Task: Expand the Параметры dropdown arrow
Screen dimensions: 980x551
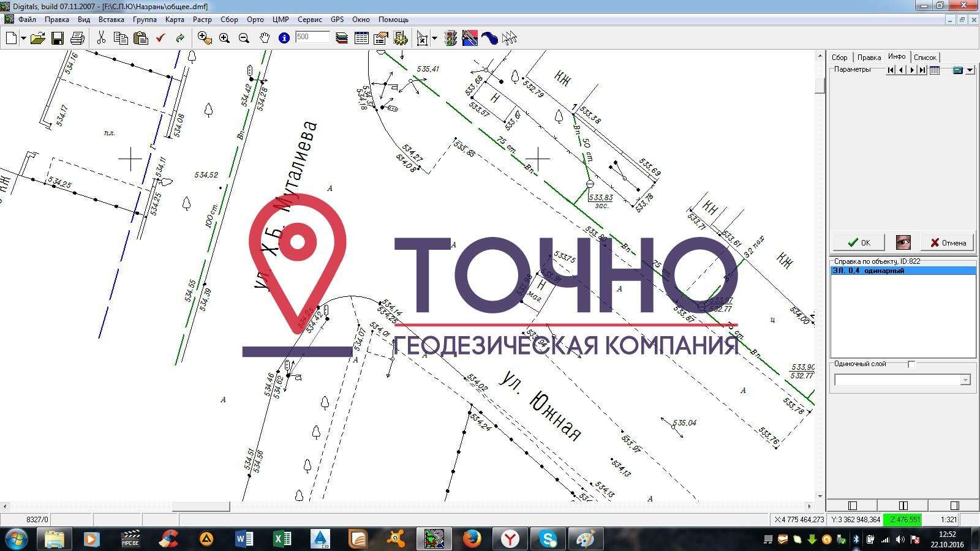Action: tap(970, 70)
